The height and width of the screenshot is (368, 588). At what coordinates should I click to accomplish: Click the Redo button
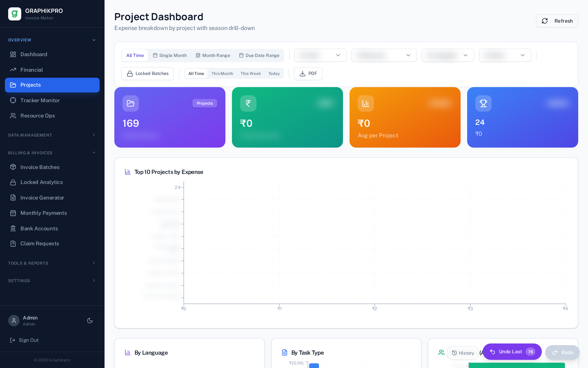[562, 352]
